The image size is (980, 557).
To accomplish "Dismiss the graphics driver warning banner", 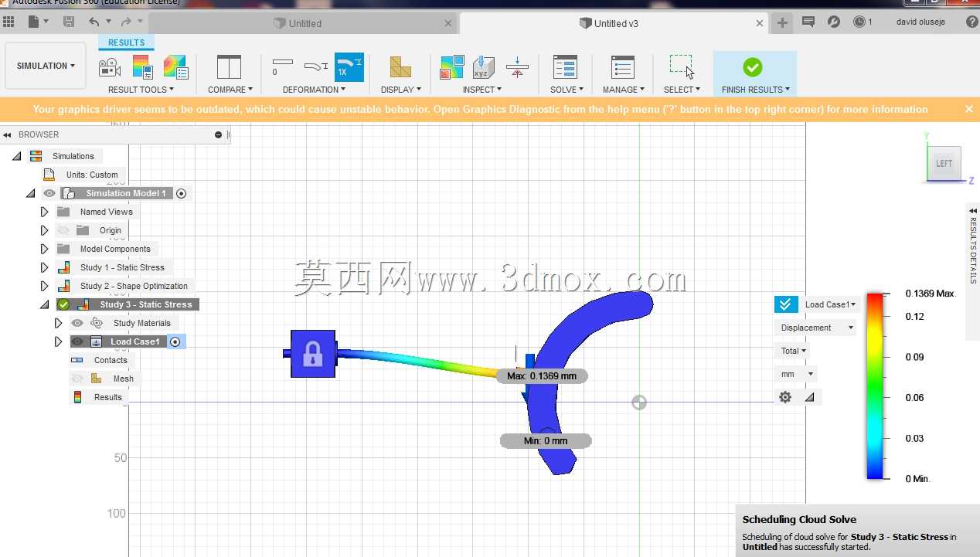I will pos(968,109).
